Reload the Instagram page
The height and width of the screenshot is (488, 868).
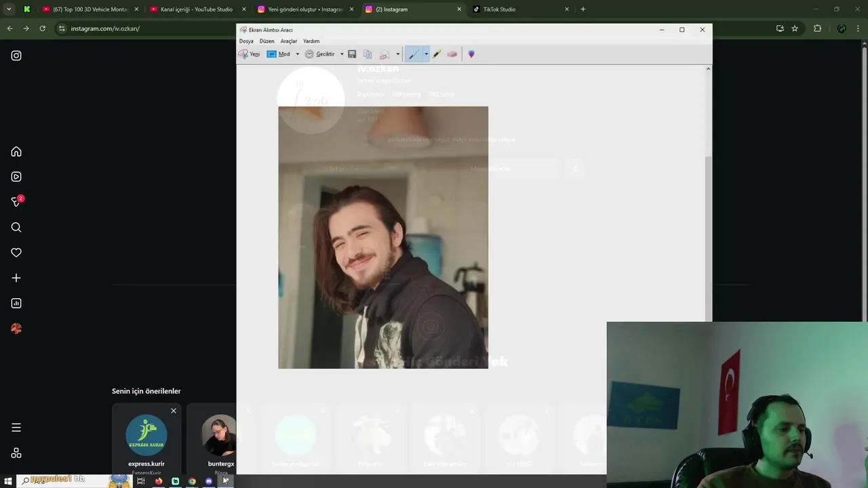tap(42, 28)
